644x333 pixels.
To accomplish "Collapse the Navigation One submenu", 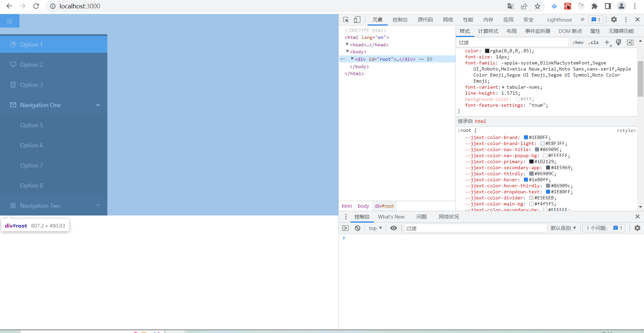I will point(98,105).
